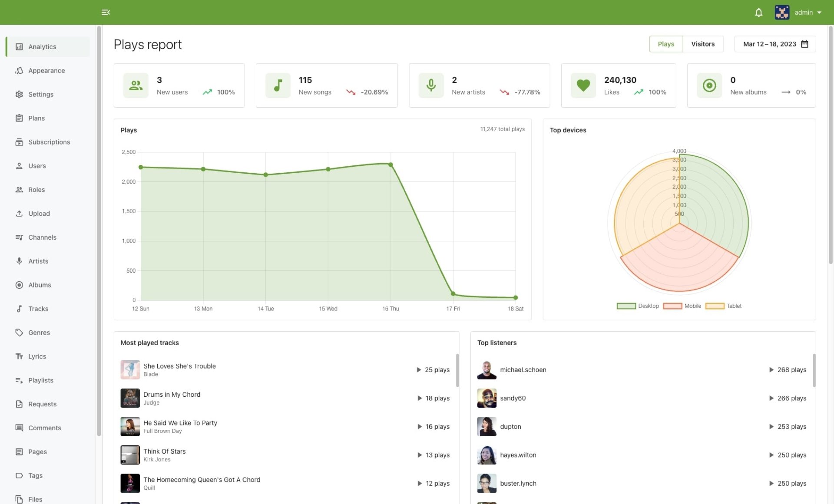Click the Analytics chart icon in sidebar
Viewport: 834px width, 504px height.
tap(19, 47)
